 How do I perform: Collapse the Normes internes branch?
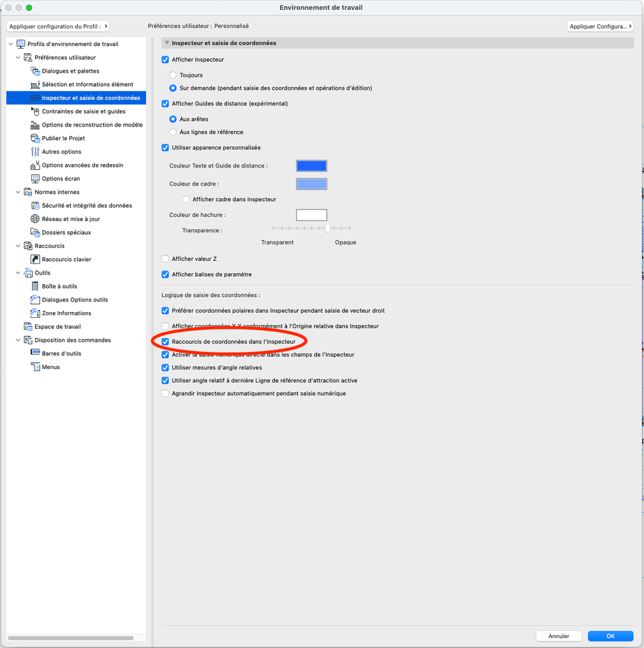click(x=18, y=192)
